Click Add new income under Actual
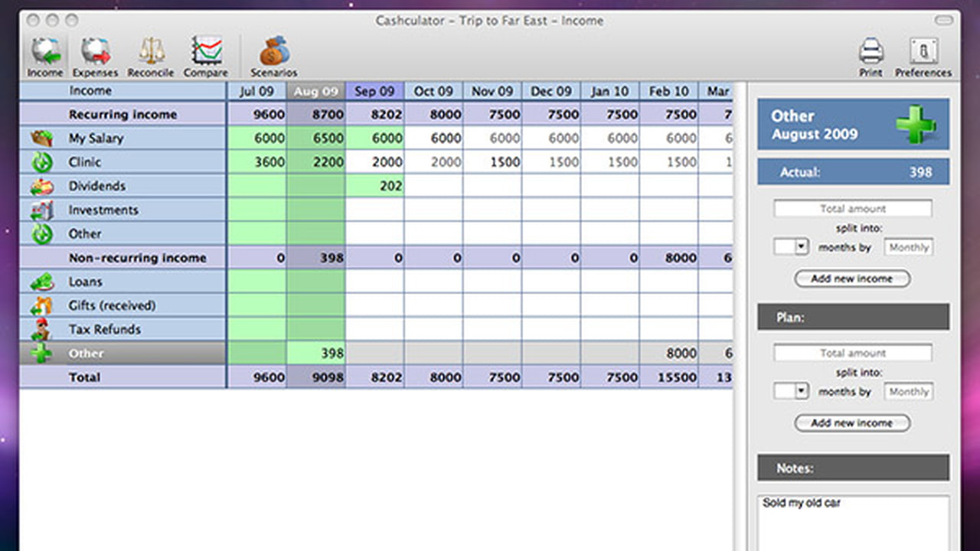 coord(852,279)
